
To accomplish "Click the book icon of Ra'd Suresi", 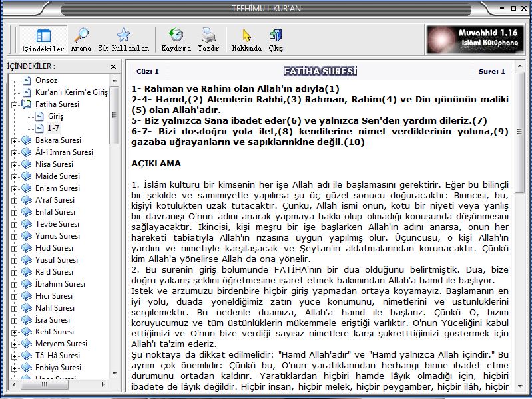I will (x=27, y=272).
